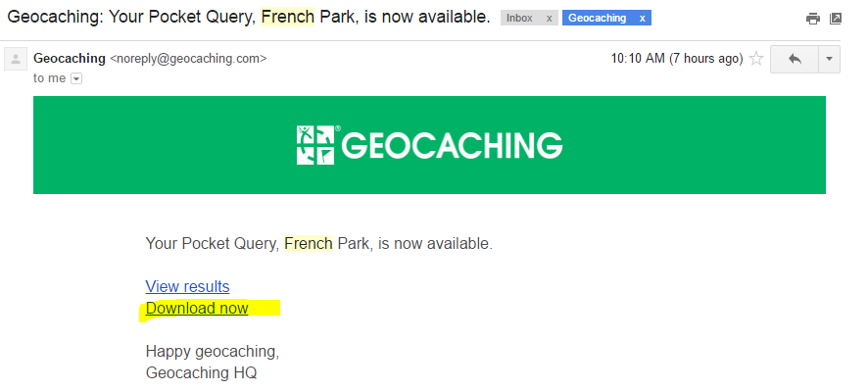This screenshot has width=868, height=391.
Task: Reply using the arrow button
Action: 795,59
